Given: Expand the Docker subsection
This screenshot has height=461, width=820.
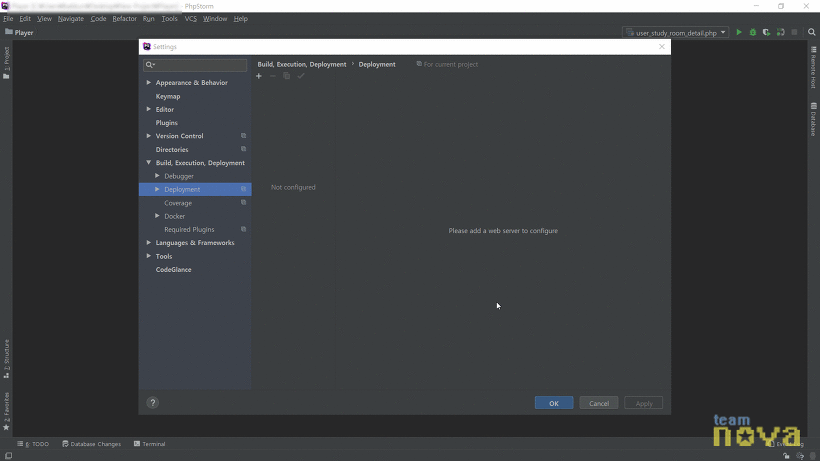Looking at the screenshot, I should point(157,216).
